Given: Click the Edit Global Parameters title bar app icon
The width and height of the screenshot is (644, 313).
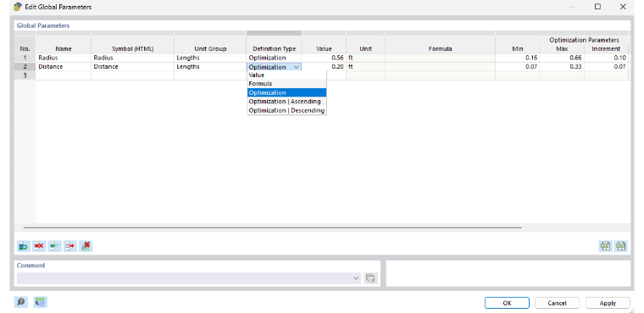Looking at the screenshot, I should 18,7.
